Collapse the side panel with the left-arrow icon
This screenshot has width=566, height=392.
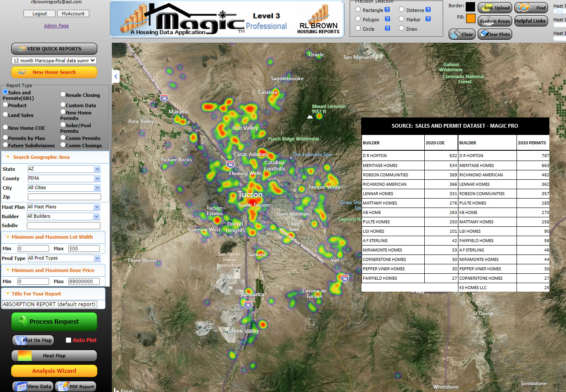click(x=116, y=76)
